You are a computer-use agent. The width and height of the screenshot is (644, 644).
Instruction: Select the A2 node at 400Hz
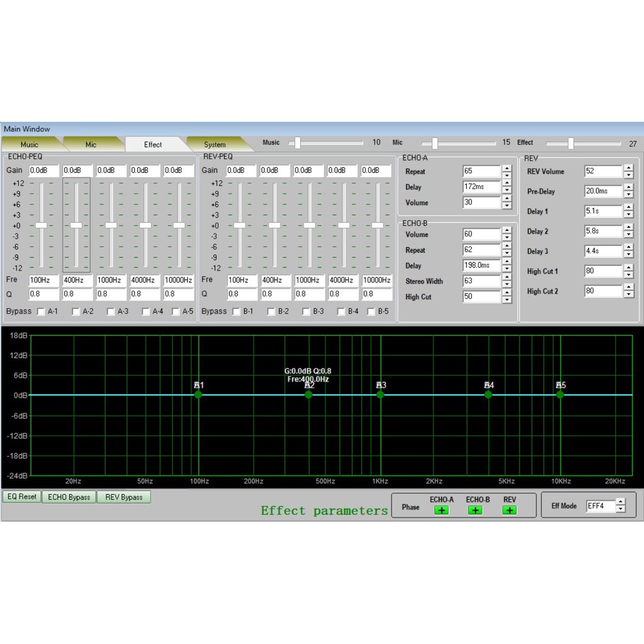click(309, 394)
